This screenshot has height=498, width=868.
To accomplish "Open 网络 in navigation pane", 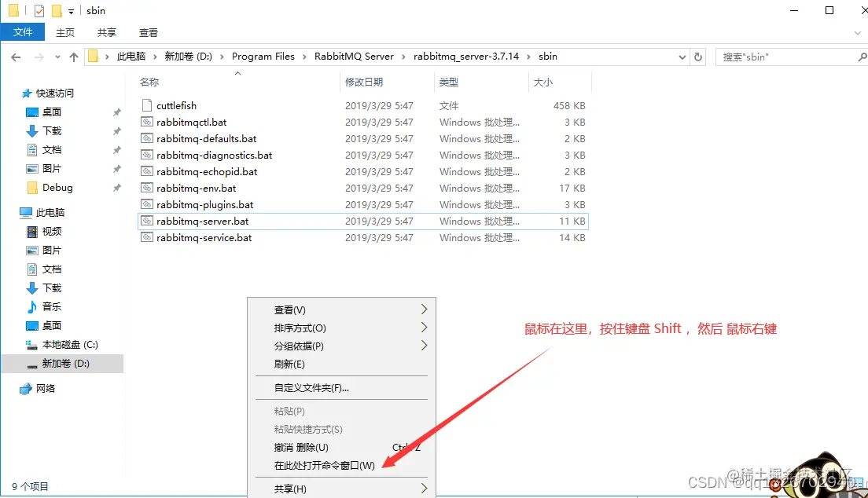I will (x=46, y=389).
